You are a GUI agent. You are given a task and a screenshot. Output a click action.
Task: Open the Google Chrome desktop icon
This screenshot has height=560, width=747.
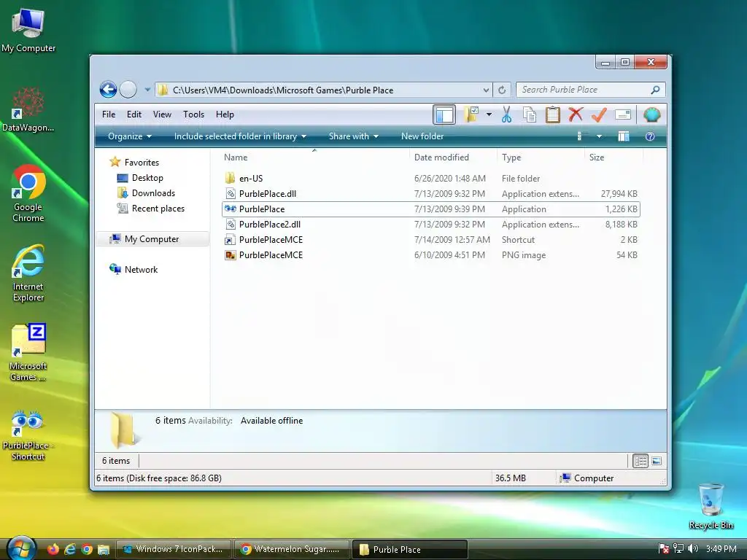click(x=28, y=194)
